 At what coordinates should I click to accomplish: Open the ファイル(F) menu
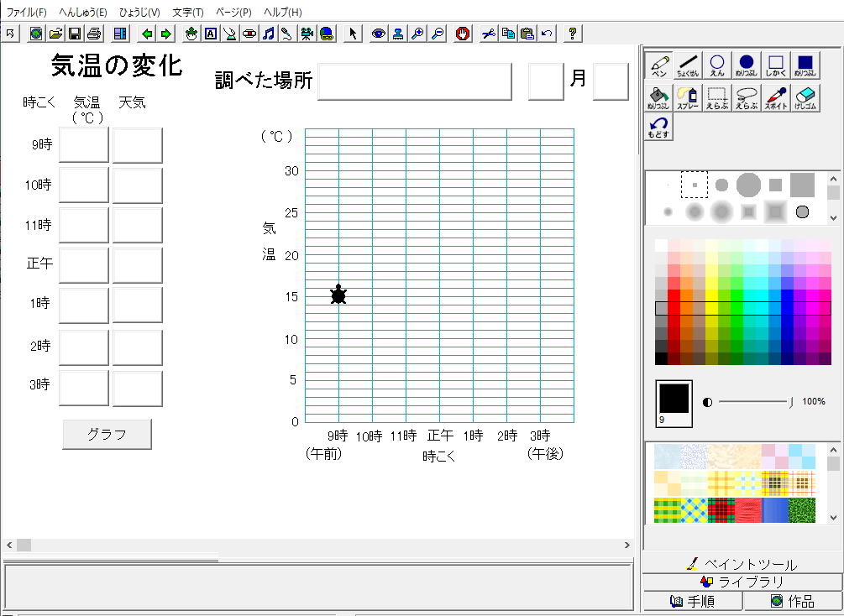click(x=27, y=13)
